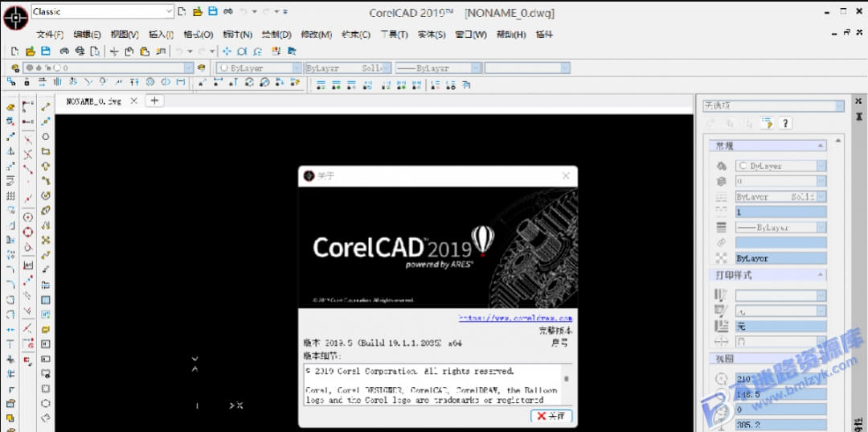This screenshot has height=432, width=868.
Task: Select the Pattern array grid tool
Action: point(10,196)
